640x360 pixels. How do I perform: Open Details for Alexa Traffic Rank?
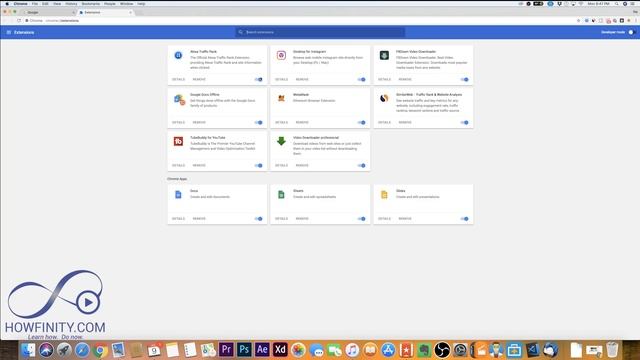[x=178, y=80]
